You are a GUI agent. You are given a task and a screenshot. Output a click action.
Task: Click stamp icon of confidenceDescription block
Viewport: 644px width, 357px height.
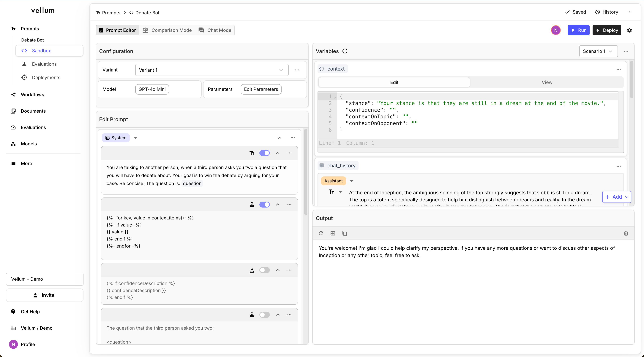tap(252, 270)
